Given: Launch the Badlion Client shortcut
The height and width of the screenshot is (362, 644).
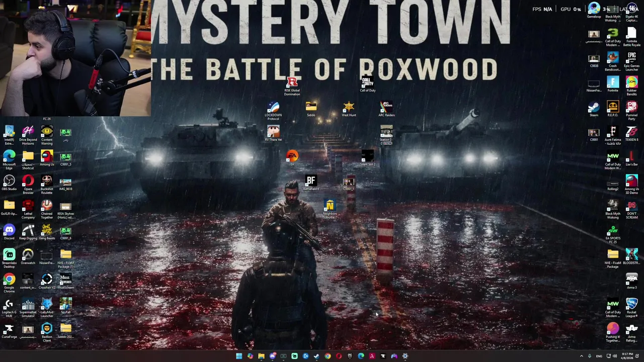Looking at the screenshot, I should pos(47,333).
